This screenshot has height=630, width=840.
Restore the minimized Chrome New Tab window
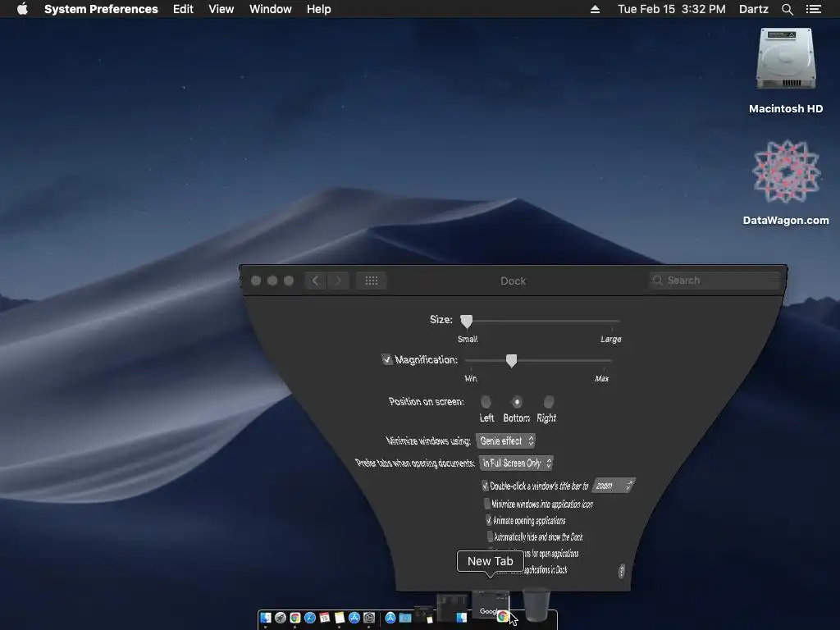[491, 606]
